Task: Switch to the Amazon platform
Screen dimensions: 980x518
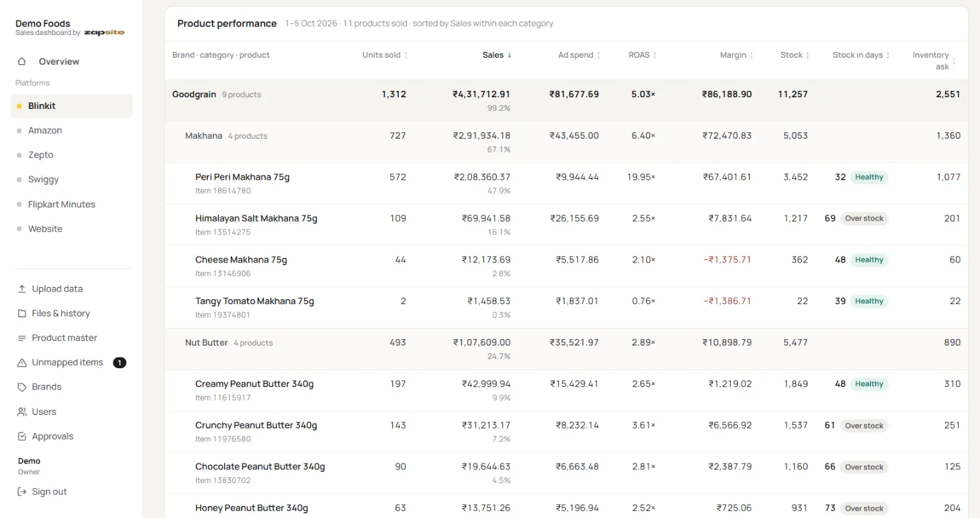Action: [x=71, y=131]
